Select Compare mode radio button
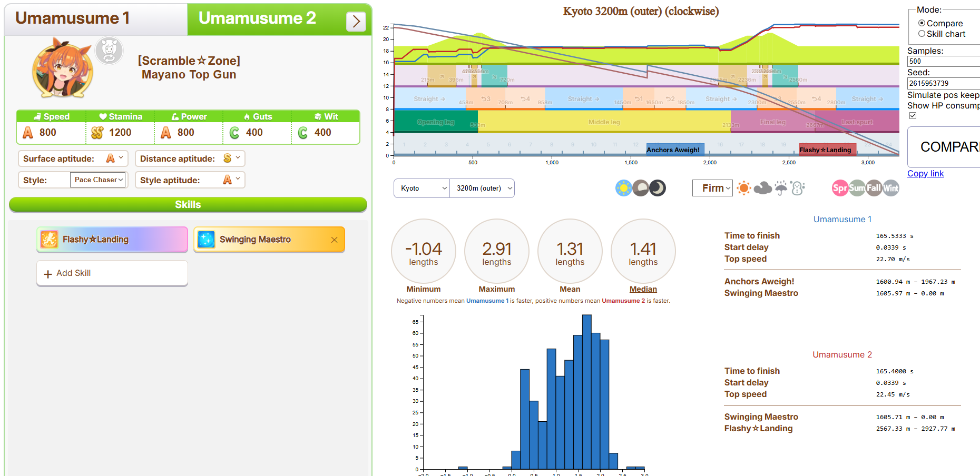 (922, 23)
